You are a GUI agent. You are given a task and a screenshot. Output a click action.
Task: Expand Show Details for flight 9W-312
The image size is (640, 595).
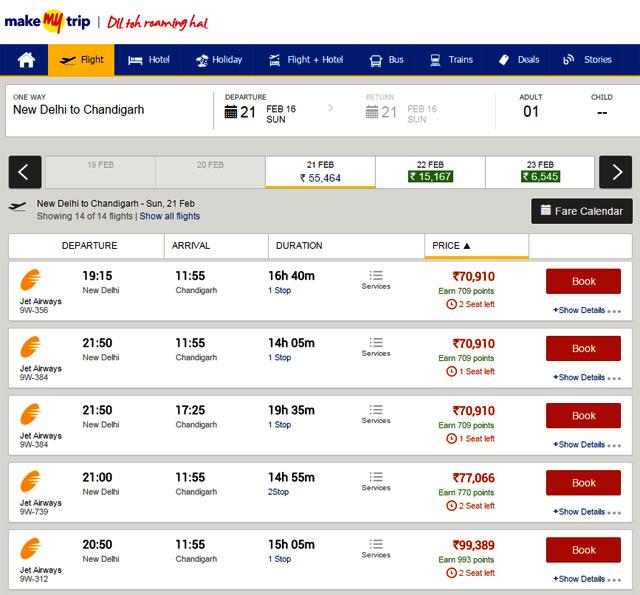click(587, 579)
